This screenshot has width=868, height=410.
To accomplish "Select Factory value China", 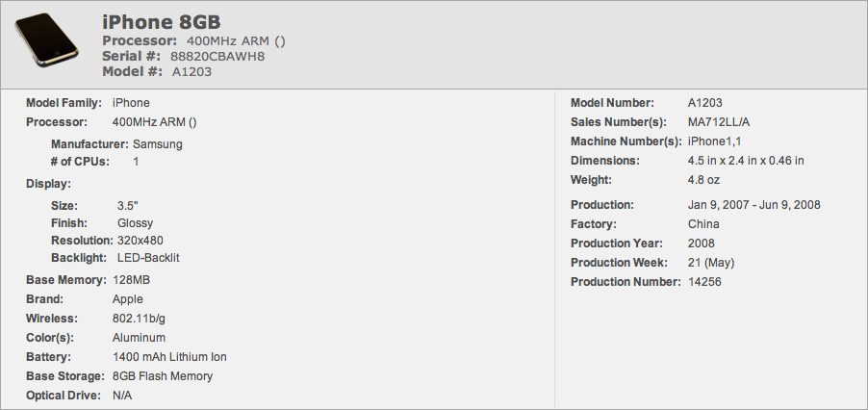I will 703,224.
